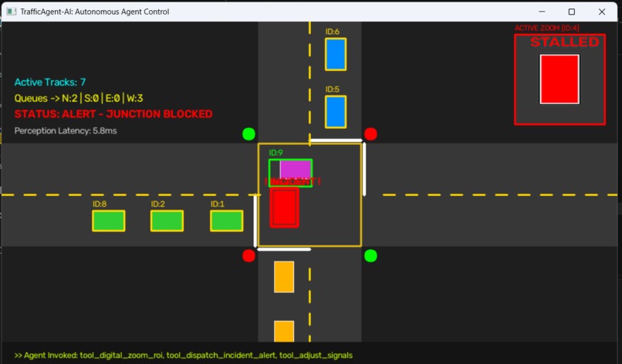
Task: Select the green vehicle labeled ID:1
Action: click(227, 221)
